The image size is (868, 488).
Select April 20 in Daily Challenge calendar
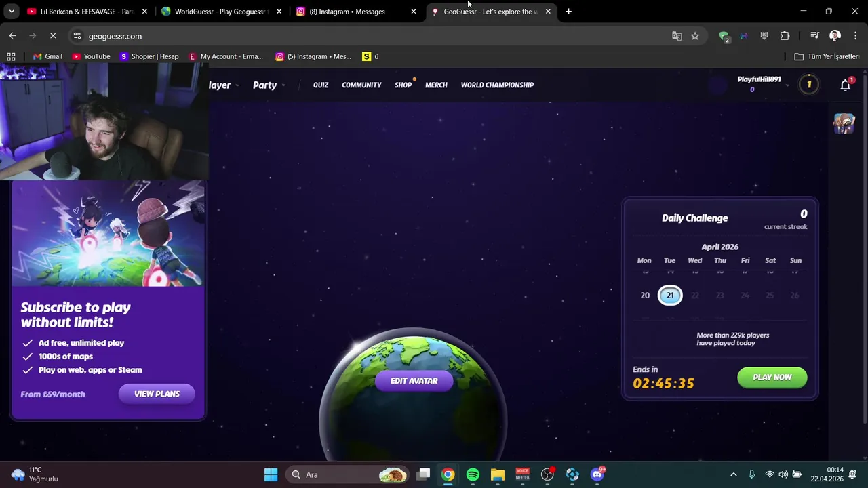tap(645, 295)
